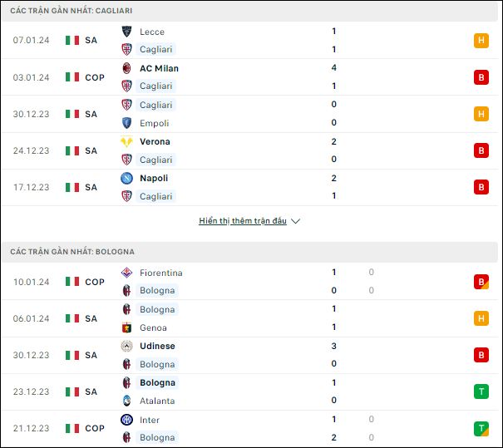
Task: Open the Bologna vs Genoa match row
Action: 249,318
